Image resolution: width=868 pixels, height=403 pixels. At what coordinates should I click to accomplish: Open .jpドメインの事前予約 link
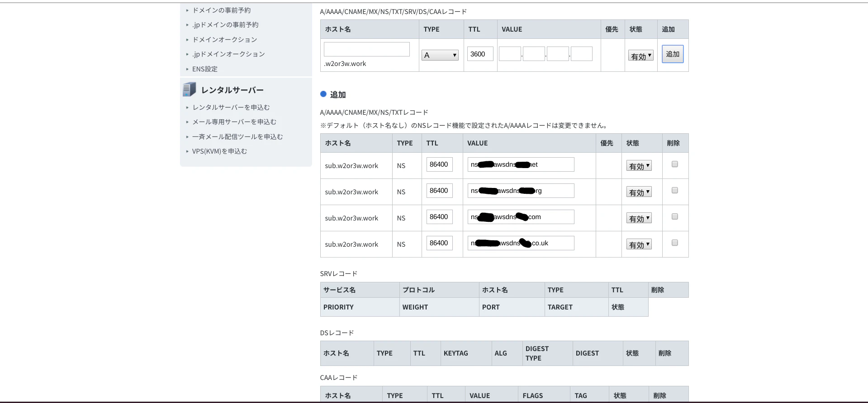tap(225, 24)
